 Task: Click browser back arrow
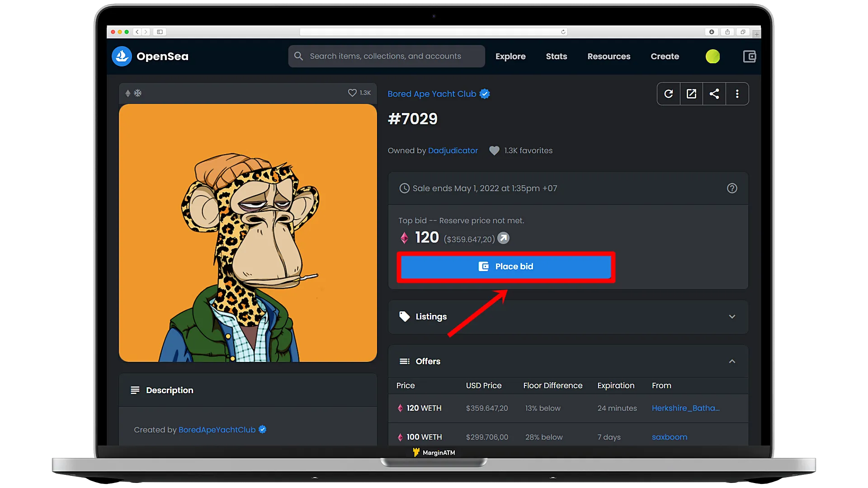click(x=137, y=32)
